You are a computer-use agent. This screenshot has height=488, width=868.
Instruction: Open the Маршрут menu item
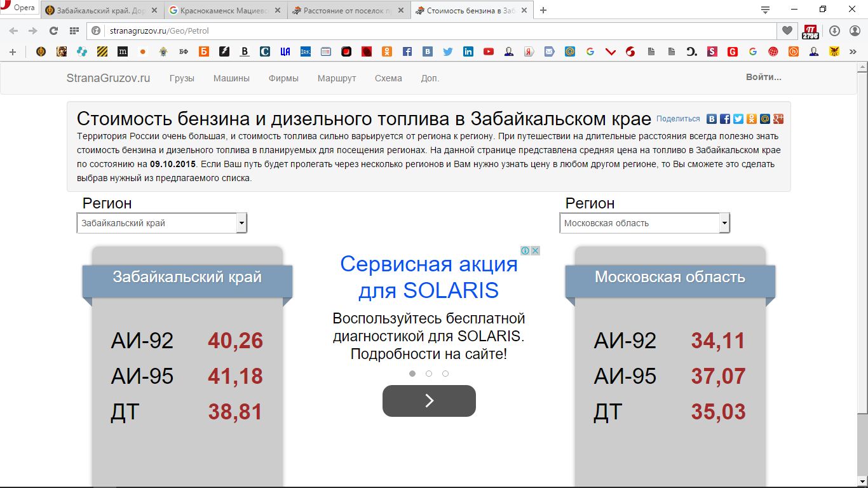click(x=337, y=78)
